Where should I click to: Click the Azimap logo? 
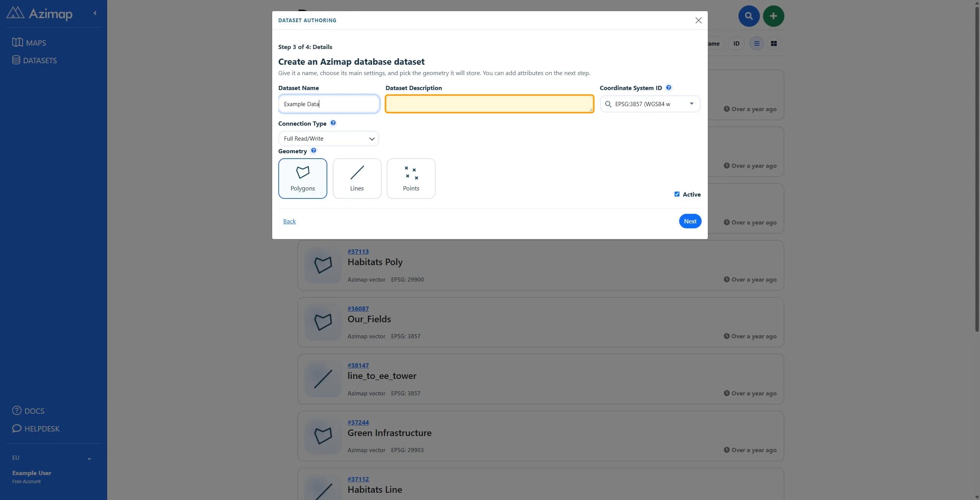pos(39,13)
